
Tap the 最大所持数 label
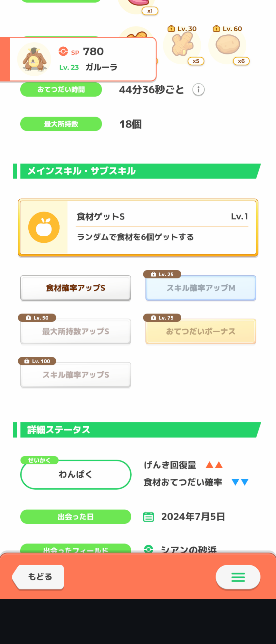coord(61,124)
